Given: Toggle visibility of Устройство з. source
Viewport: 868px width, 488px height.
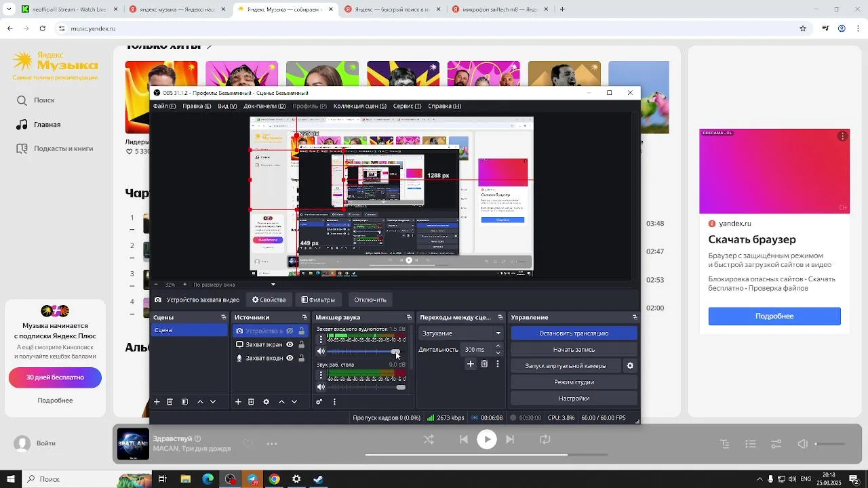Looking at the screenshot, I should point(290,331).
